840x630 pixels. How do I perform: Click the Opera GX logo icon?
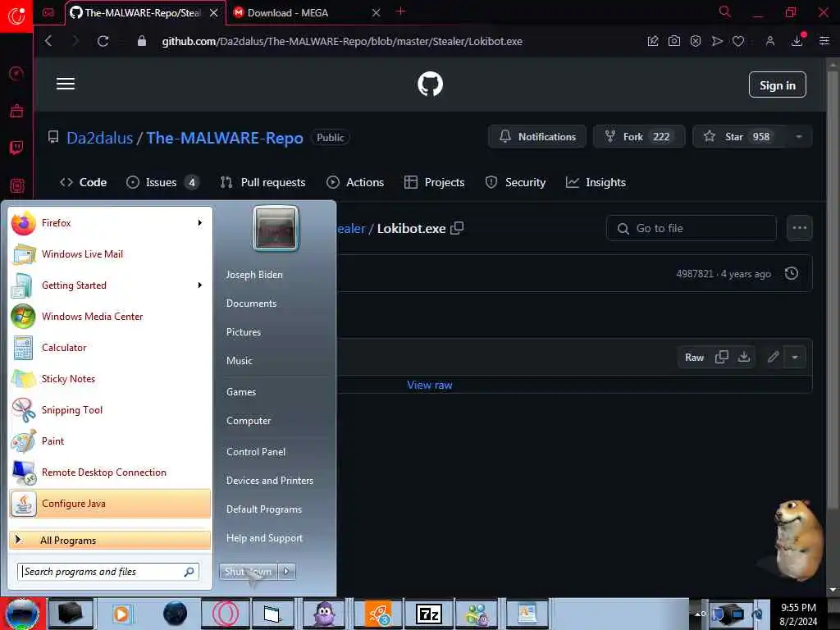[16, 16]
